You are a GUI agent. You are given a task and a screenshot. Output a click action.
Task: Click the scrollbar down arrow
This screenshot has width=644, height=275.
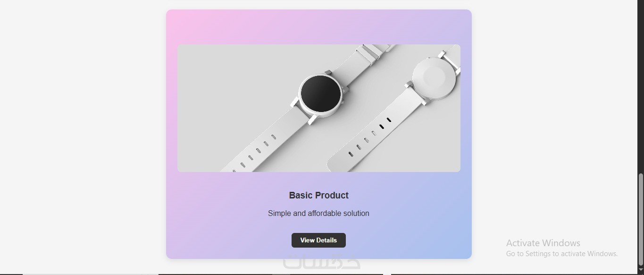coord(641,270)
